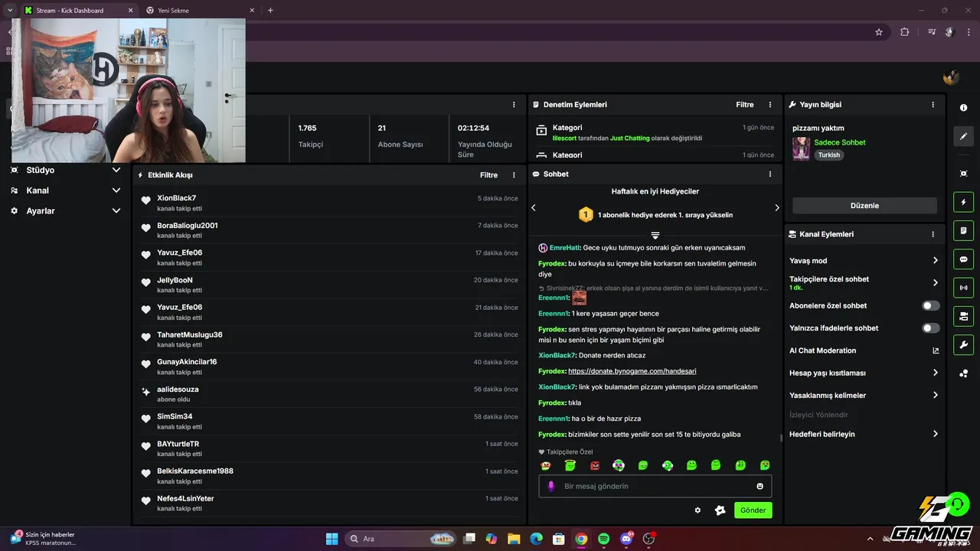Open Sohbet panel three-dot menu
Viewport: 980px width, 551px height.
770,174
